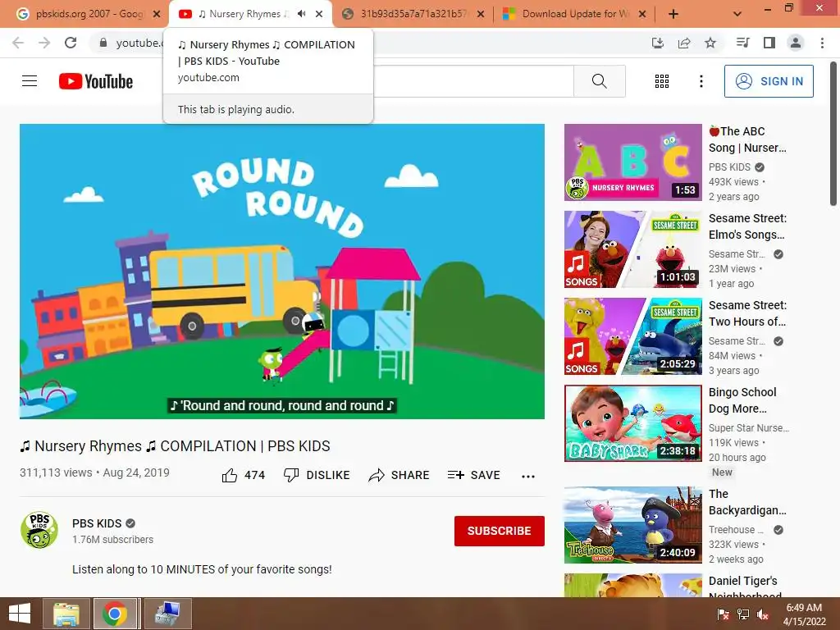Open Sesame Street Two Hours thumbnail

[632, 336]
